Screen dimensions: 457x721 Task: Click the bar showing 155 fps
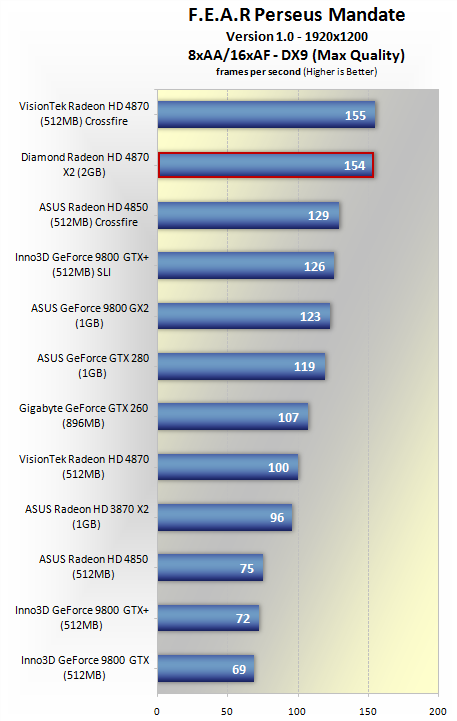[266, 115]
